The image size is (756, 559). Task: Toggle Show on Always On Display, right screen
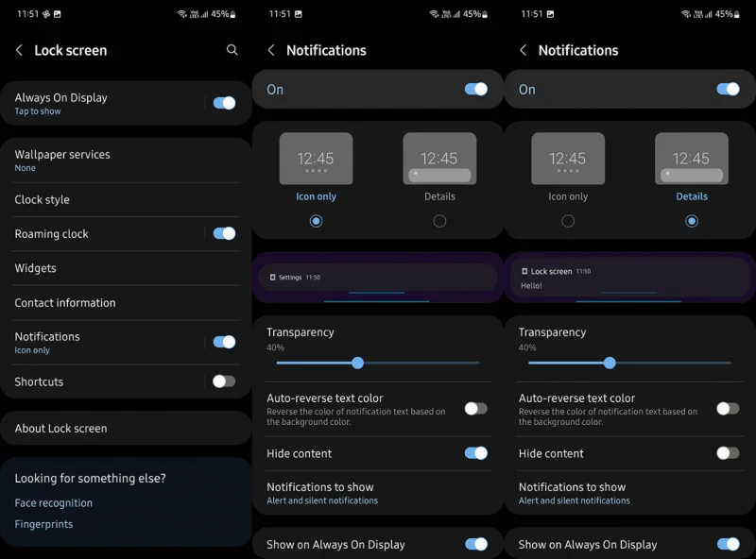pos(728,544)
